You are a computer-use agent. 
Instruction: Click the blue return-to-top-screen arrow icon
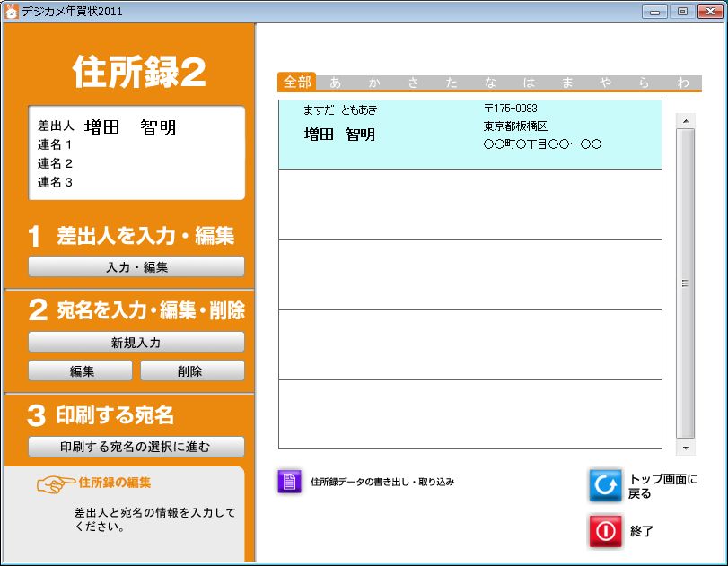[x=605, y=485]
